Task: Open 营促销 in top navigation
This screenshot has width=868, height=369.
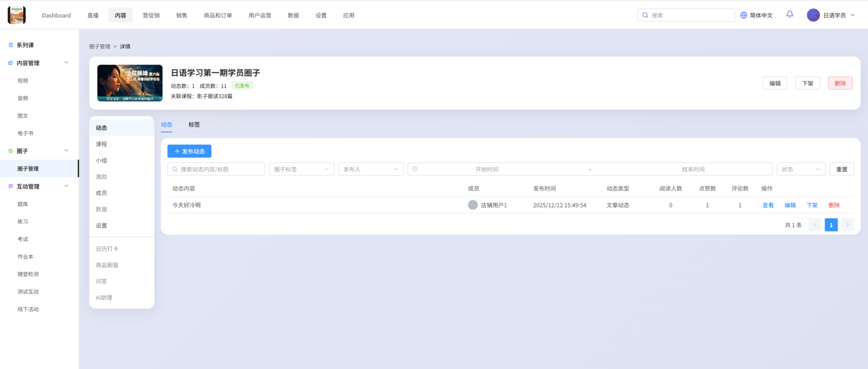Action: [151, 15]
